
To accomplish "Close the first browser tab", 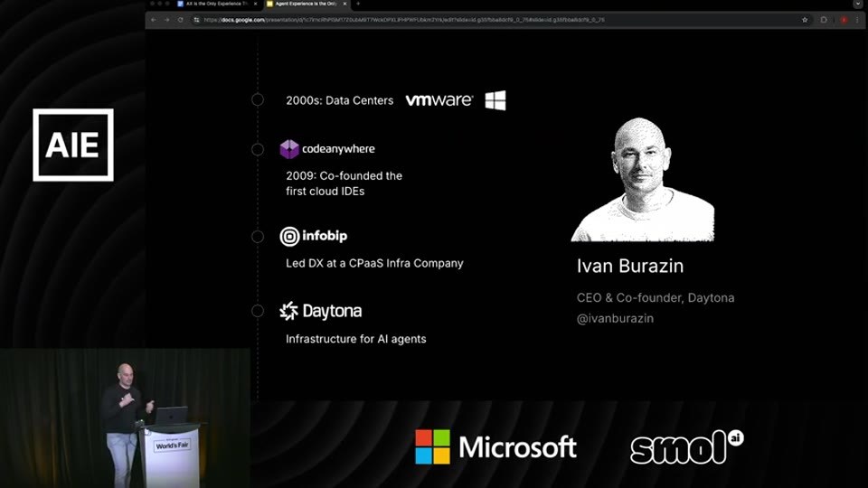I will [255, 4].
